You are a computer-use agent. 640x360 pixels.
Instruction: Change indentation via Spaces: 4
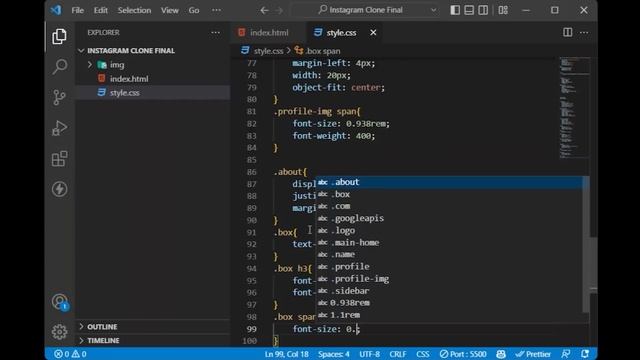click(333, 354)
